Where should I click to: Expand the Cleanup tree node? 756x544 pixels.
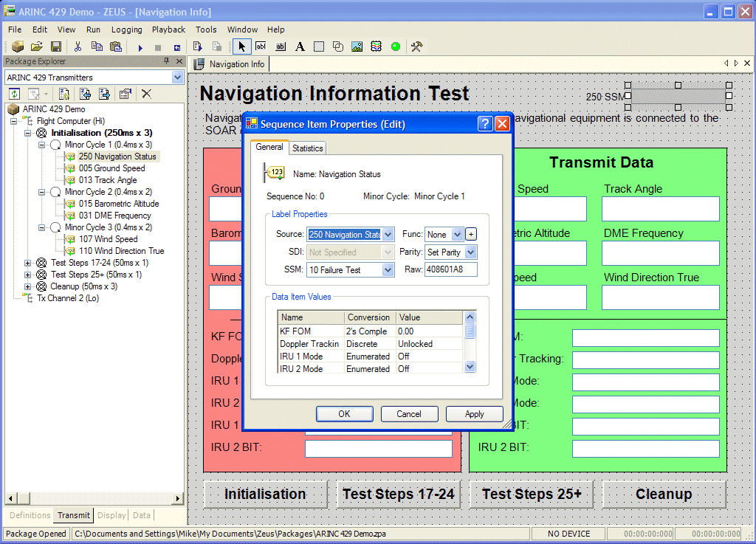tap(28, 286)
